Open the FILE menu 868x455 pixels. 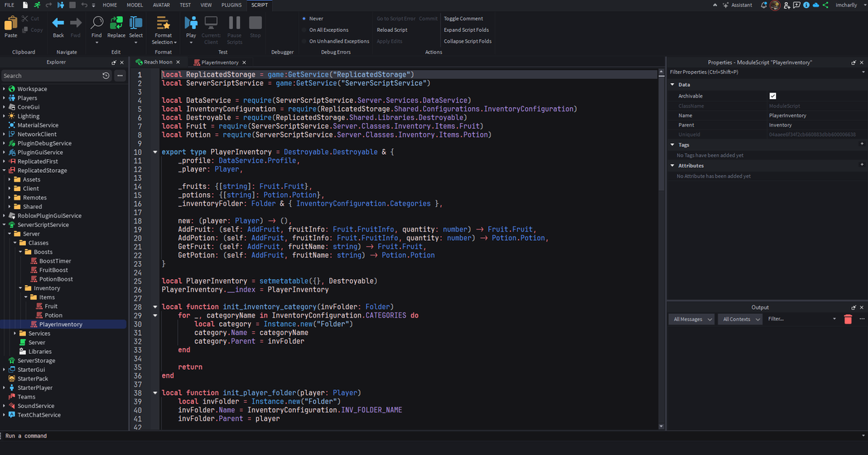[x=9, y=4]
